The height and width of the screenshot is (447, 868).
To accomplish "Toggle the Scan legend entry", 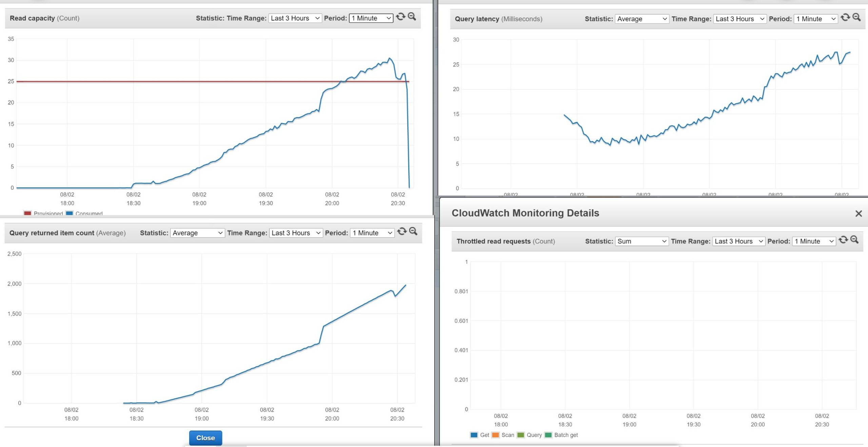I will (x=507, y=435).
